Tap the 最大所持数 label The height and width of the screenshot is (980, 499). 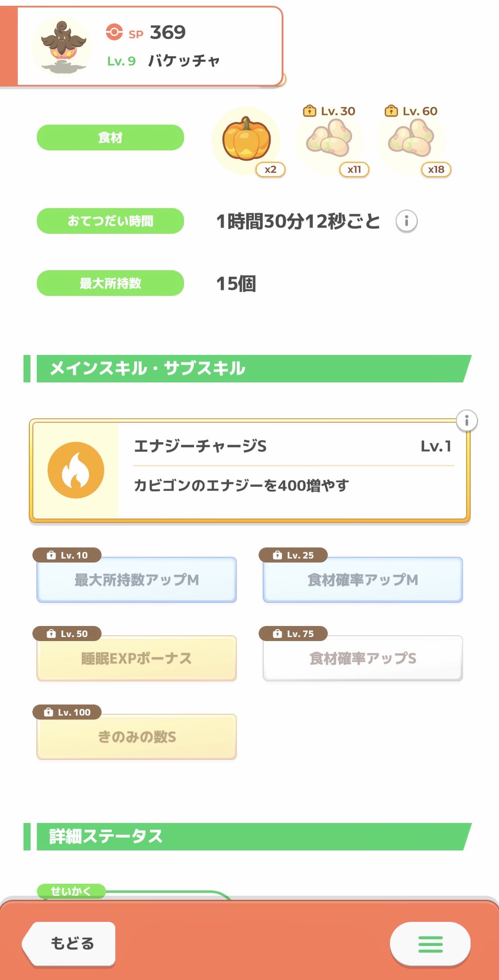110,283
